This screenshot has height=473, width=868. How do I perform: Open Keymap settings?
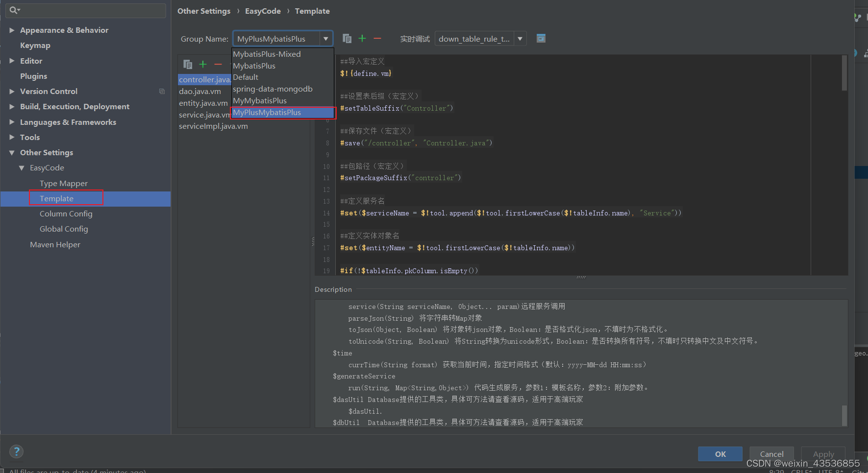click(x=35, y=46)
